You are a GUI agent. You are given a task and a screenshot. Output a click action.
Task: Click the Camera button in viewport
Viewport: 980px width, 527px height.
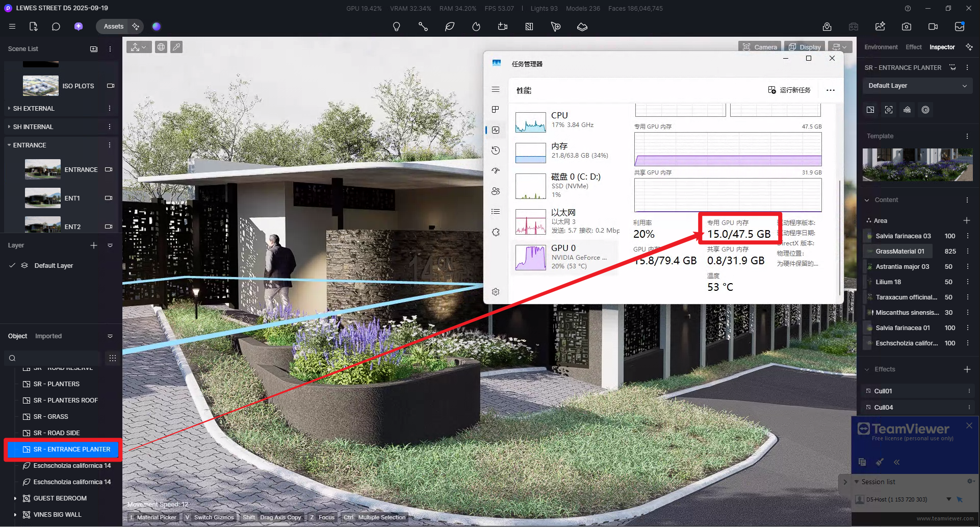(x=760, y=47)
